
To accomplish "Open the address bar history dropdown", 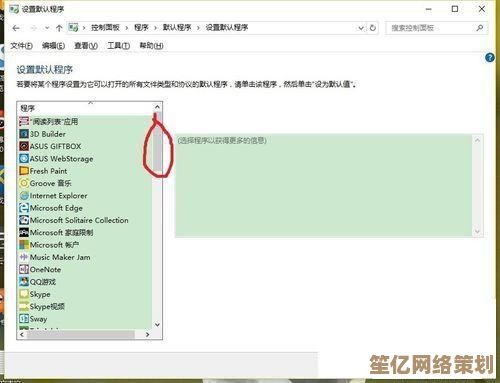I will coord(361,28).
